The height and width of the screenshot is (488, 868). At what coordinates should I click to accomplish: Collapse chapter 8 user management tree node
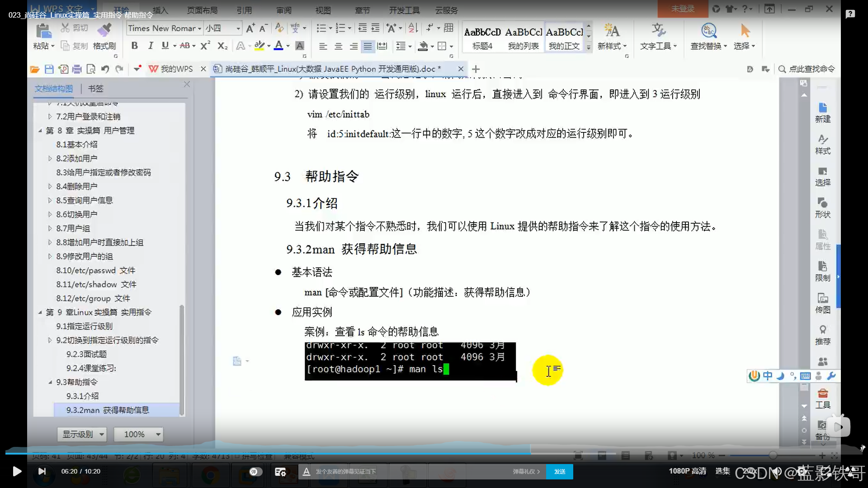[40, 131]
